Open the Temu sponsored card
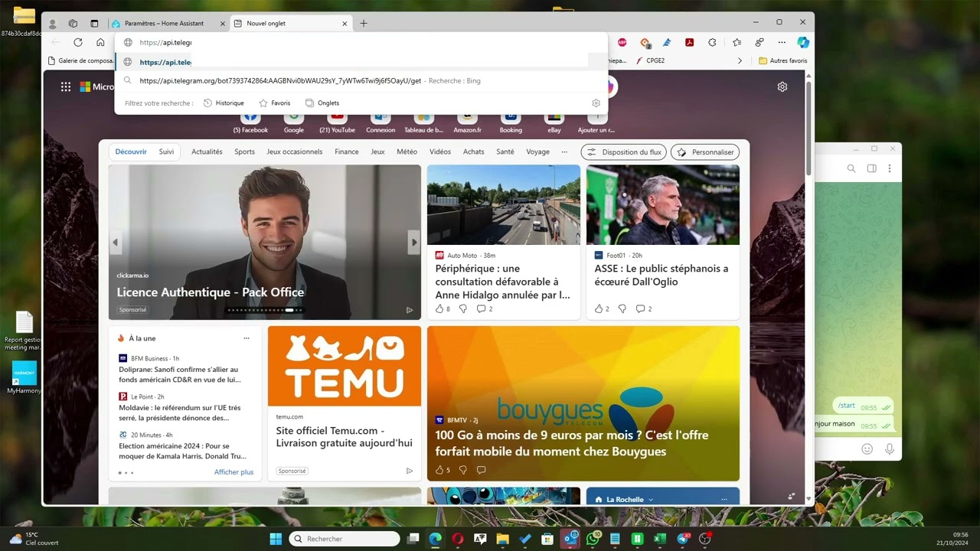 (345, 403)
